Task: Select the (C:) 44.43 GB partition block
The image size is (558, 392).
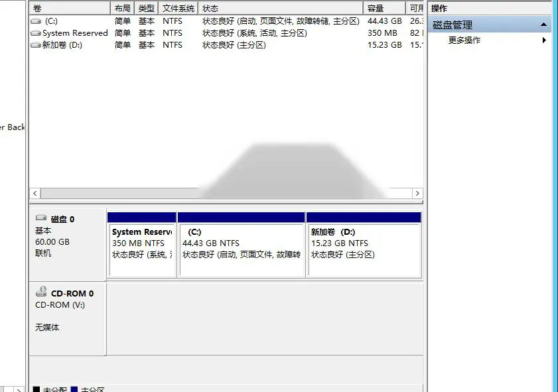Action: 242,245
